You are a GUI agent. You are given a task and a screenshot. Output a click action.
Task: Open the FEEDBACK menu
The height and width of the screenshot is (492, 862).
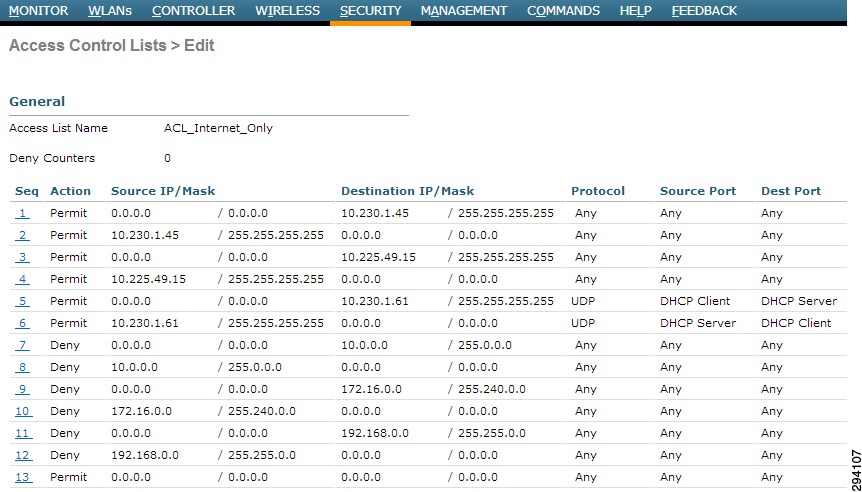click(704, 10)
